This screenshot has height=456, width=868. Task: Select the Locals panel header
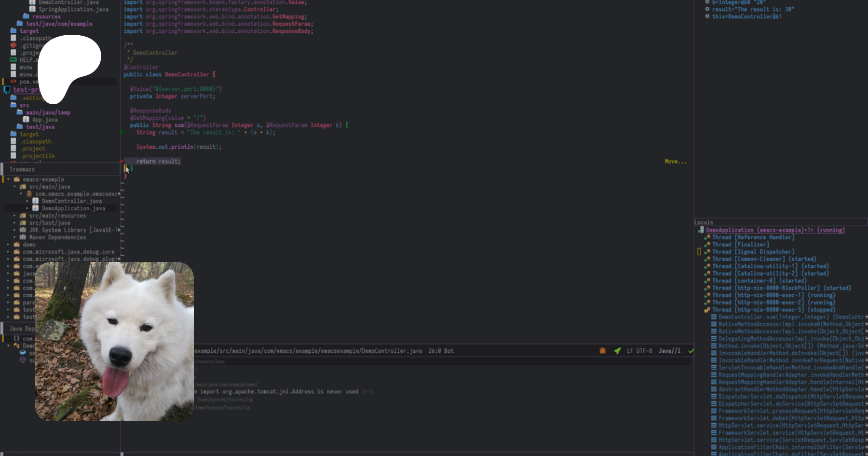tap(704, 222)
